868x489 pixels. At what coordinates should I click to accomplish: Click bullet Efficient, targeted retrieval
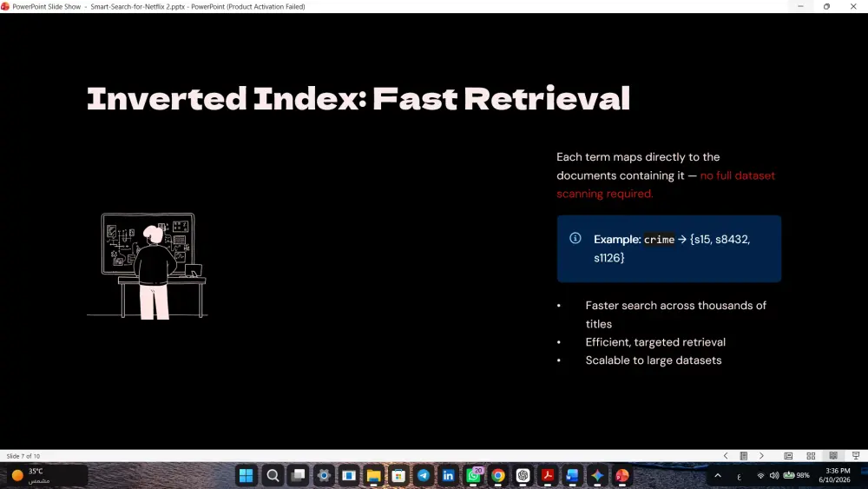[x=655, y=342]
